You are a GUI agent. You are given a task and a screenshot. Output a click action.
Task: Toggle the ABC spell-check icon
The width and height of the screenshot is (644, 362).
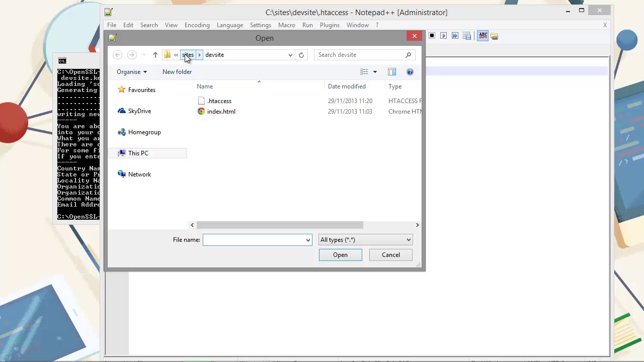click(482, 36)
